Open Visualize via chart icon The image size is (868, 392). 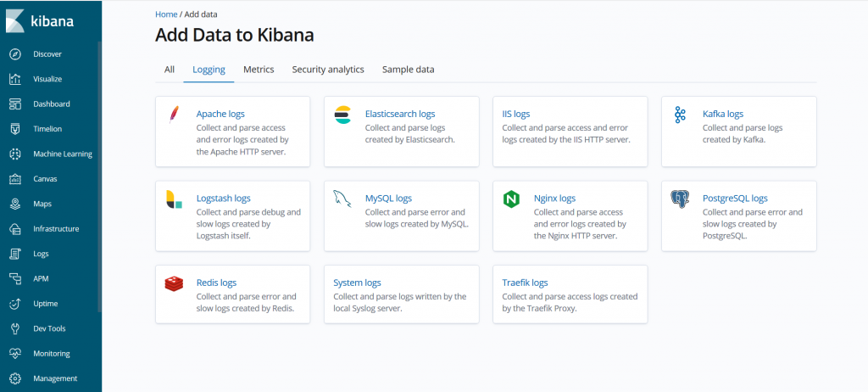tap(15, 79)
